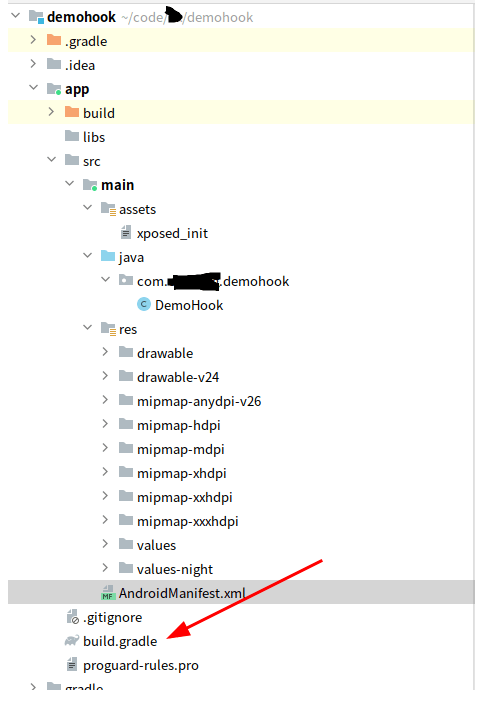Expand the build folder chevron
The height and width of the screenshot is (714, 486).
(51, 112)
